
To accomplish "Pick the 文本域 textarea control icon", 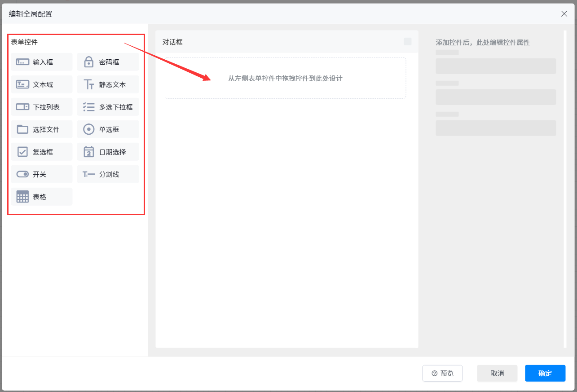I will click(22, 84).
